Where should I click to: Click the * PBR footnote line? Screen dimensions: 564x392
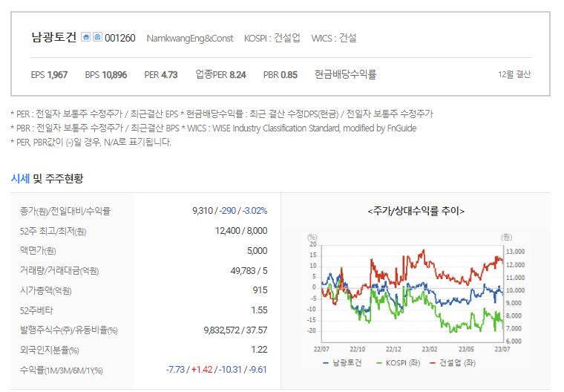click(x=214, y=128)
